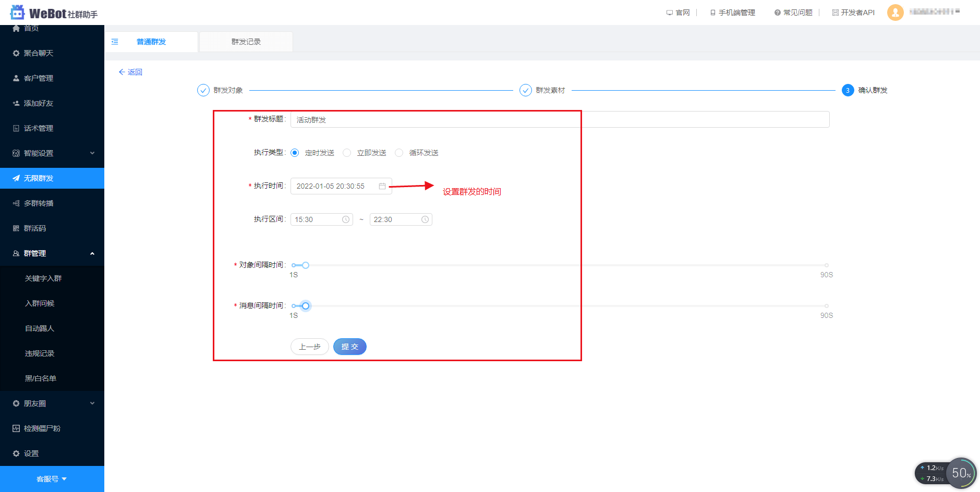Expand the 智能设置 sidebar menu
Screen dimensions: 980x492
point(52,153)
